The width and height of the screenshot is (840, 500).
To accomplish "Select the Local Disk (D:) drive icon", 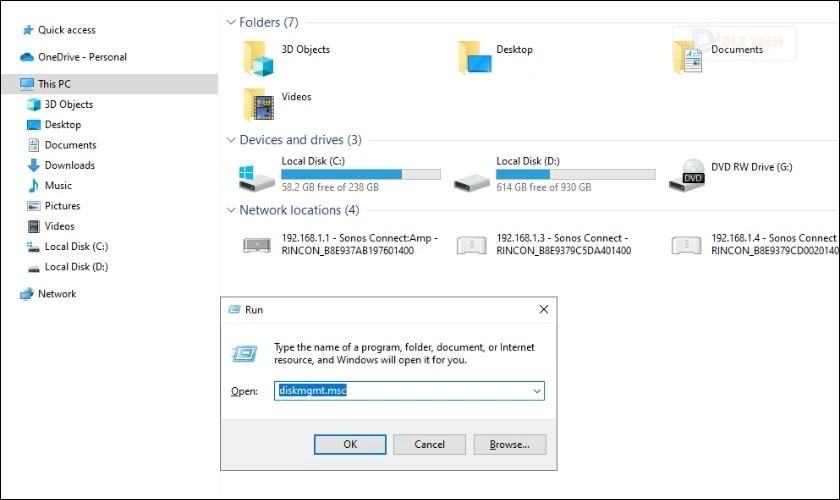I will [470, 176].
